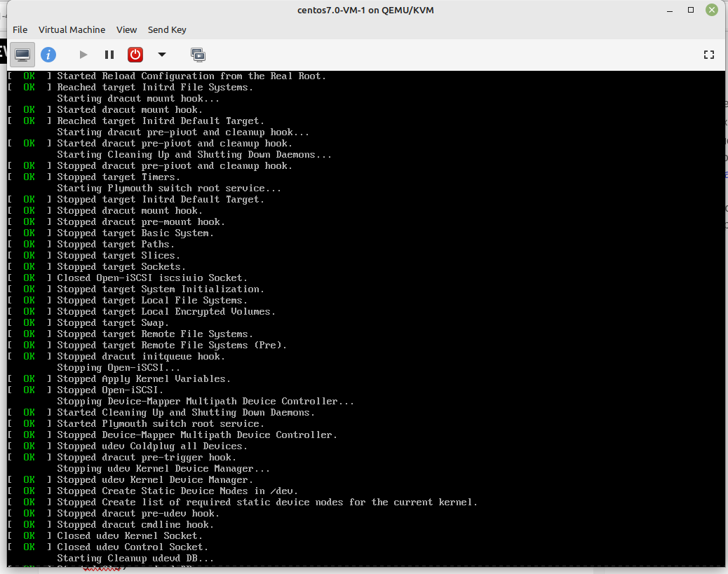Show the graphical console view
Image resolution: width=728 pixels, height=574 pixels.
(x=22, y=55)
